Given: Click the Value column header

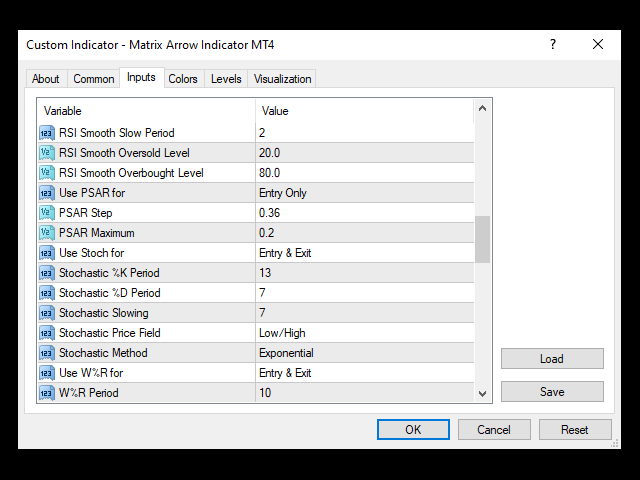Looking at the screenshot, I should (x=365, y=111).
